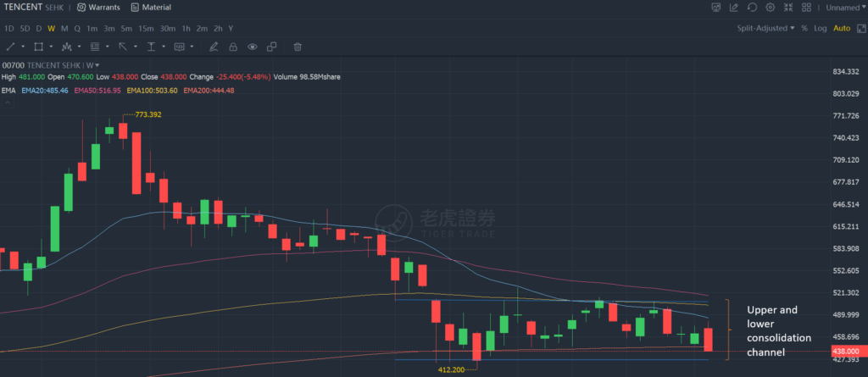Select the measure range tool
Screen dimensions: 868x377
pos(151,47)
